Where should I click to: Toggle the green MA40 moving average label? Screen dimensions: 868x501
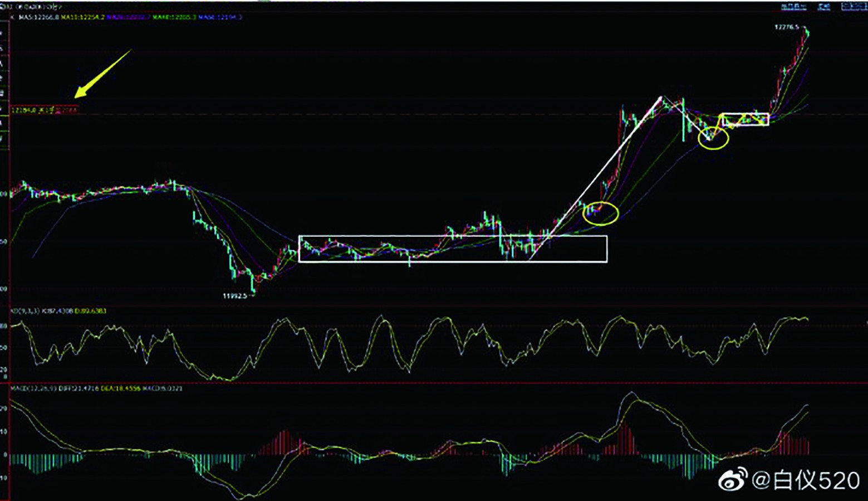[174, 17]
